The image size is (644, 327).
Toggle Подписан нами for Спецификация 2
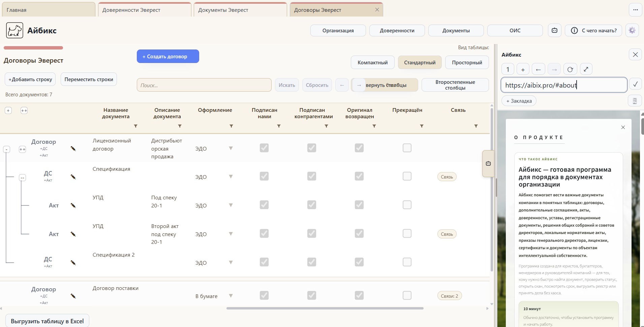tap(264, 262)
